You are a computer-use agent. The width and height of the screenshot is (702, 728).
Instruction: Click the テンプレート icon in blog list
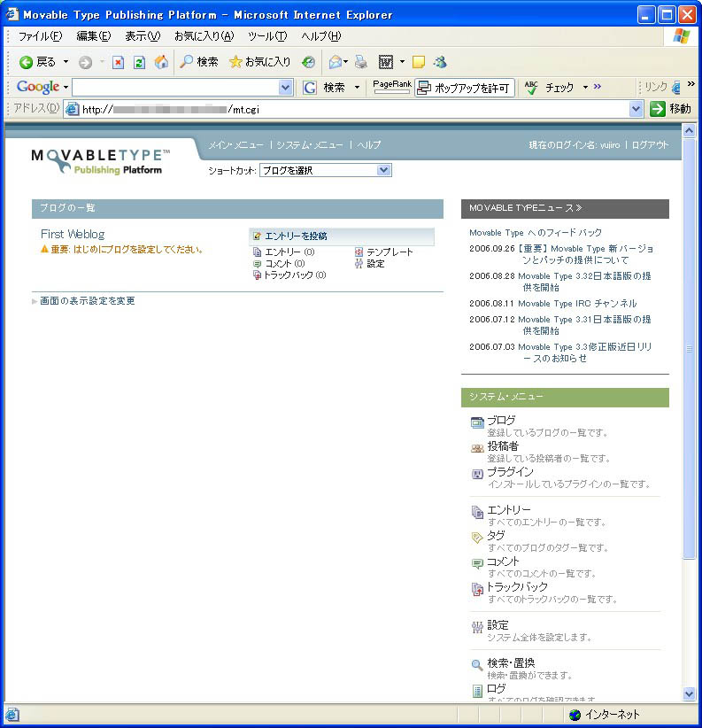click(359, 252)
